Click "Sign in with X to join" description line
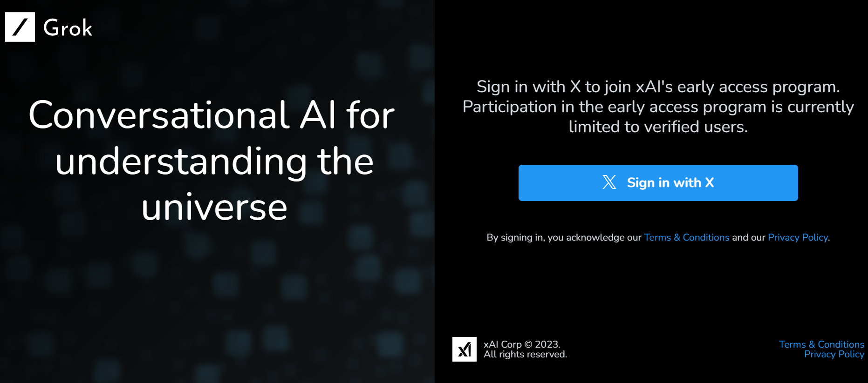Image resolution: width=868 pixels, height=383 pixels. [x=658, y=87]
